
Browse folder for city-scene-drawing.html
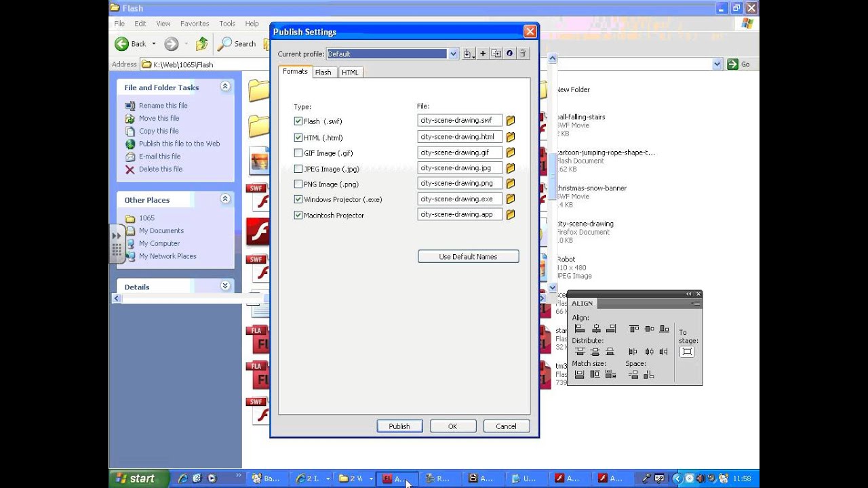coord(511,137)
